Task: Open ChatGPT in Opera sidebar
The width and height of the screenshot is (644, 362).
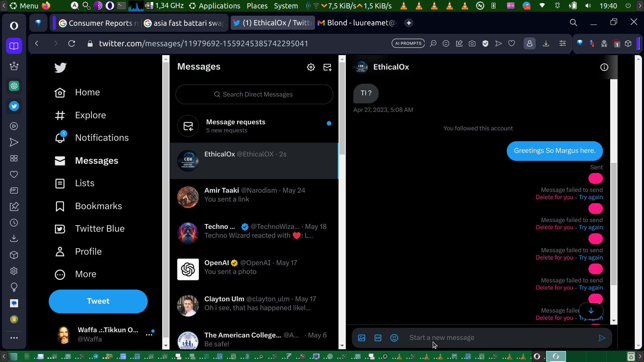Action: [x=14, y=86]
